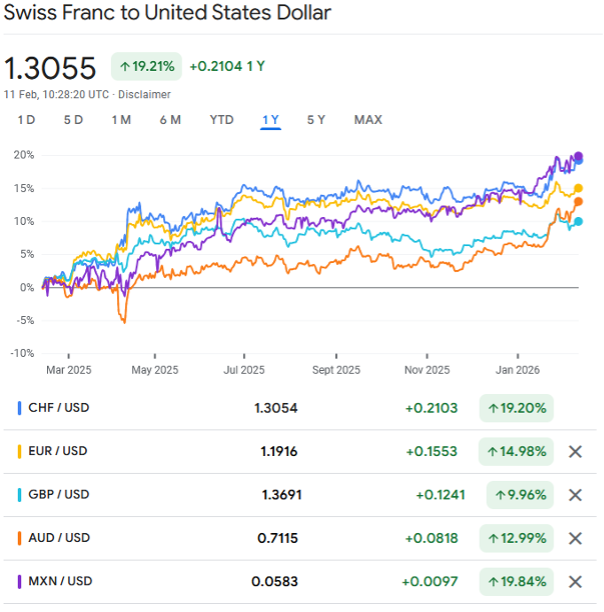The width and height of the screenshot is (604, 612).
Task: Select the 5 Y time range
Action: click(x=316, y=120)
